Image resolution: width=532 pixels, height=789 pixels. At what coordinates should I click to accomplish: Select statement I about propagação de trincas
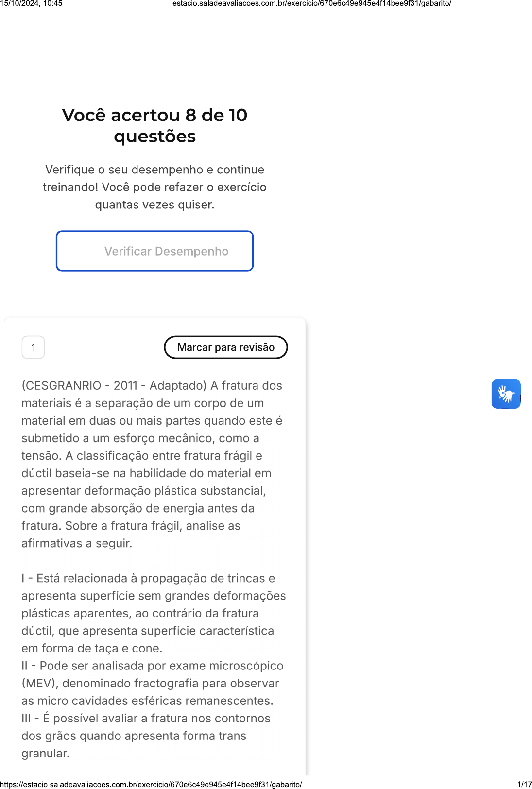[x=154, y=613]
